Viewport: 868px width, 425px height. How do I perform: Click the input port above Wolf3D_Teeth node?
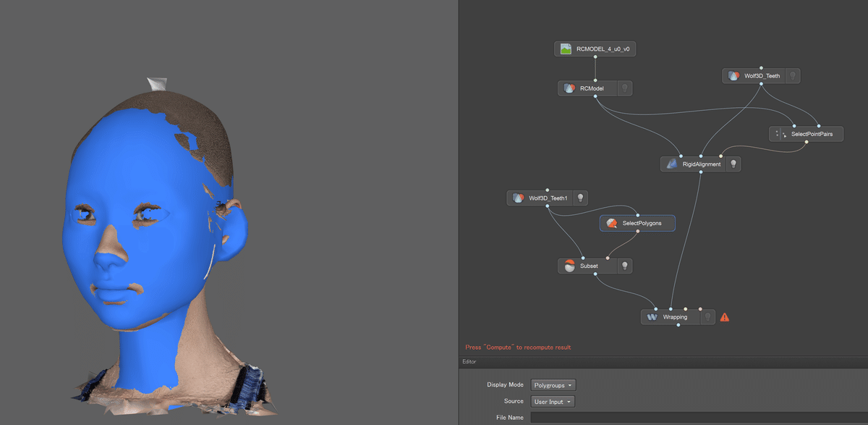pyautogui.click(x=762, y=67)
